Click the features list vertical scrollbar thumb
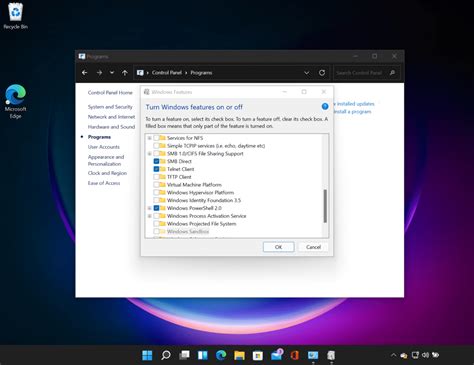 (x=325, y=206)
